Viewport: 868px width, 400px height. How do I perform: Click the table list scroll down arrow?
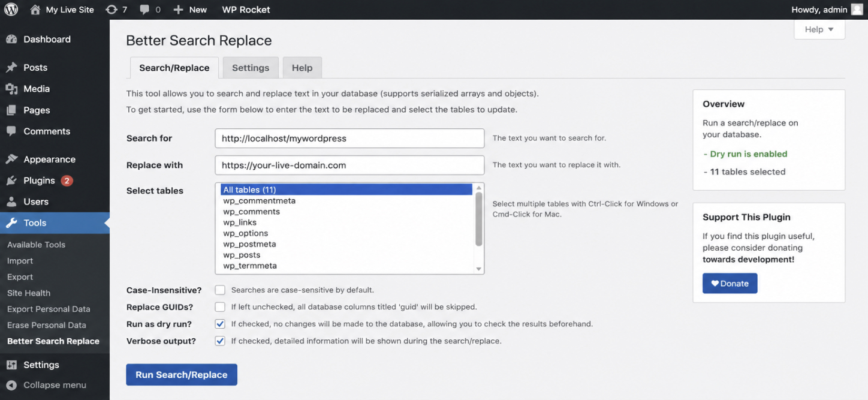point(479,269)
